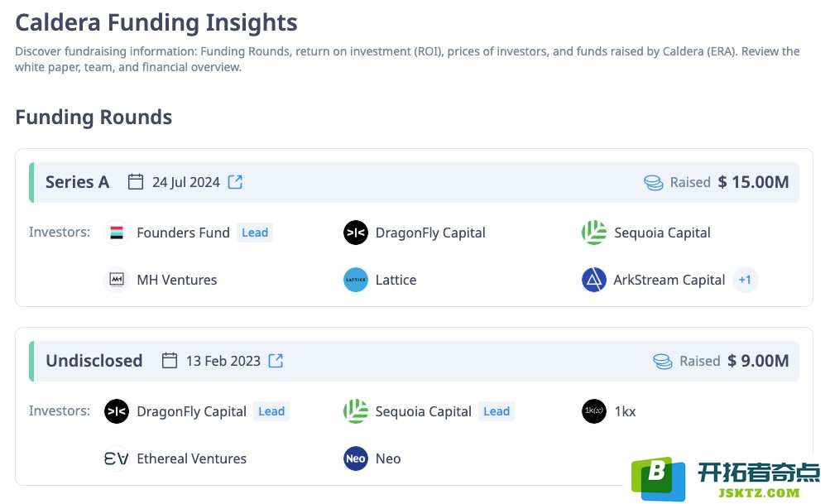Open the Lattice investor link
830x504 pixels.
coord(396,280)
